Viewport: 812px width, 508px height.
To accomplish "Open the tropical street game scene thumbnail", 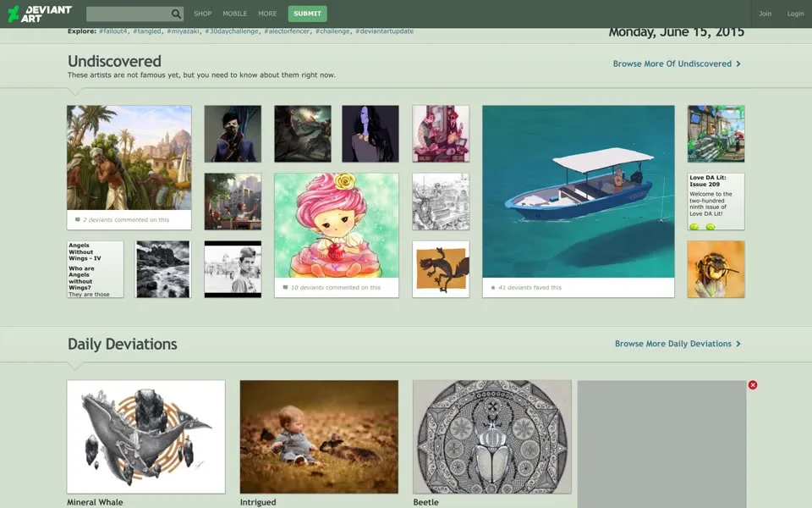I will tap(716, 134).
